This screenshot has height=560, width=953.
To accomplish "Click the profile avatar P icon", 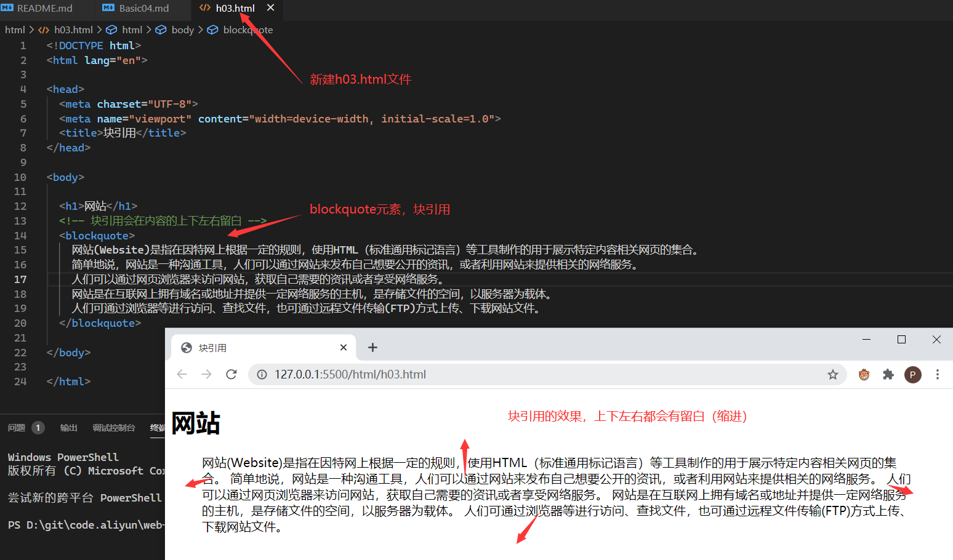I will tap(912, 374).
